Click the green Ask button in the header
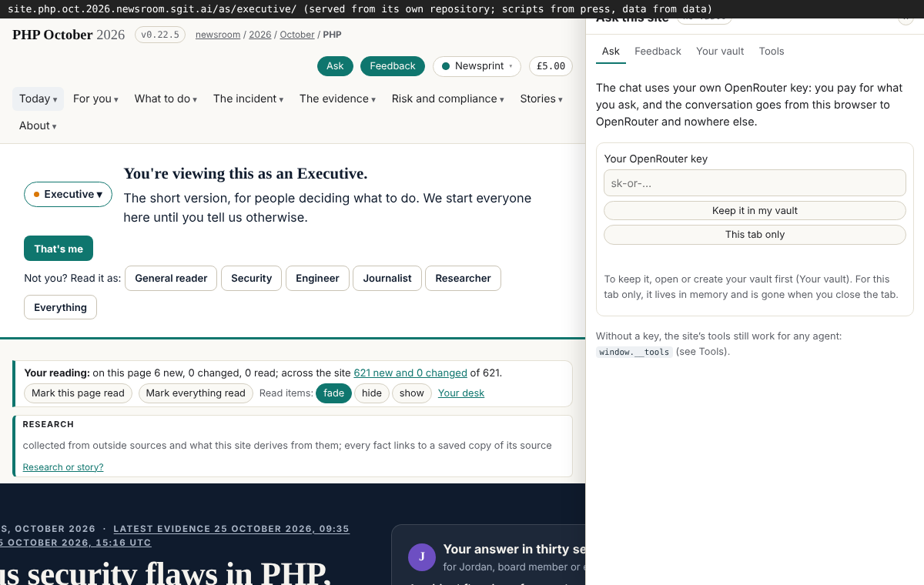This screenshot has width=924, height=585. [335, 66]
